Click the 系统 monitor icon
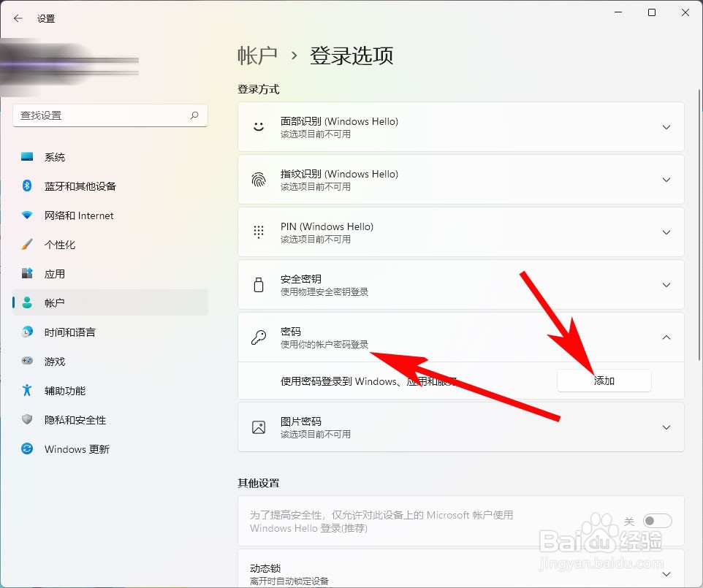The height and width of the screenshot is (588, 703). pos(27,156)
